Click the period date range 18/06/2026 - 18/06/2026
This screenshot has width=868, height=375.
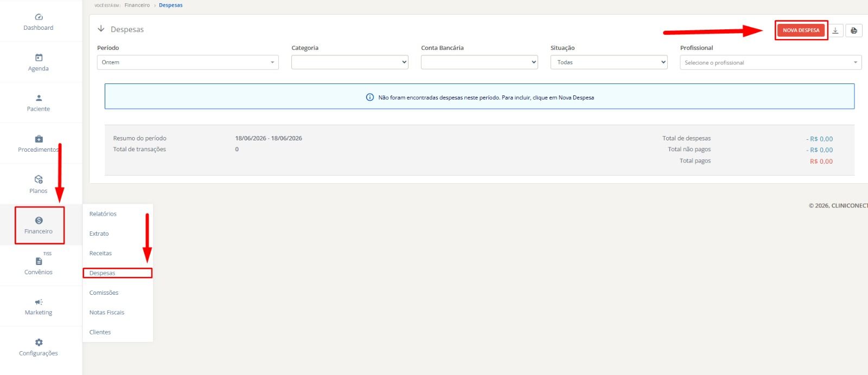tap(269, 138)
